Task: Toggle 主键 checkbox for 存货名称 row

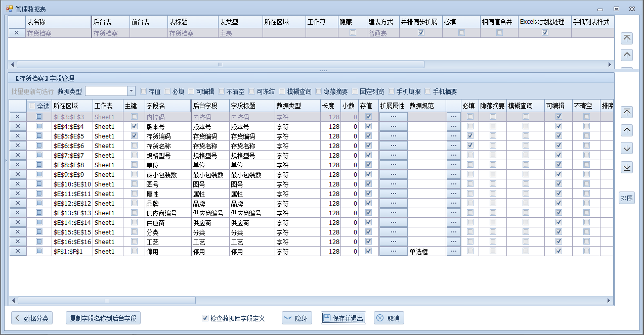Action: pos(134,146)
